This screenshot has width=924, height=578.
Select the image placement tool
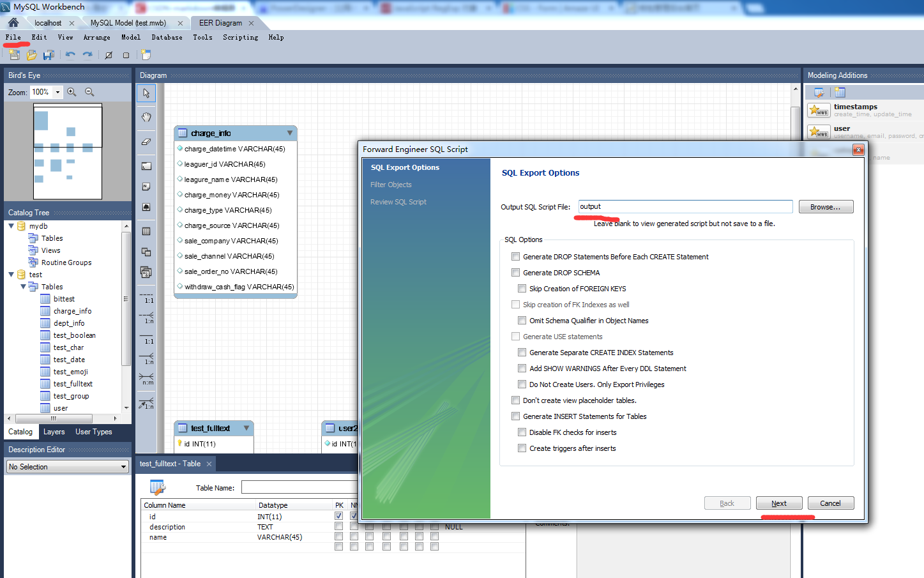pos(146,208)
